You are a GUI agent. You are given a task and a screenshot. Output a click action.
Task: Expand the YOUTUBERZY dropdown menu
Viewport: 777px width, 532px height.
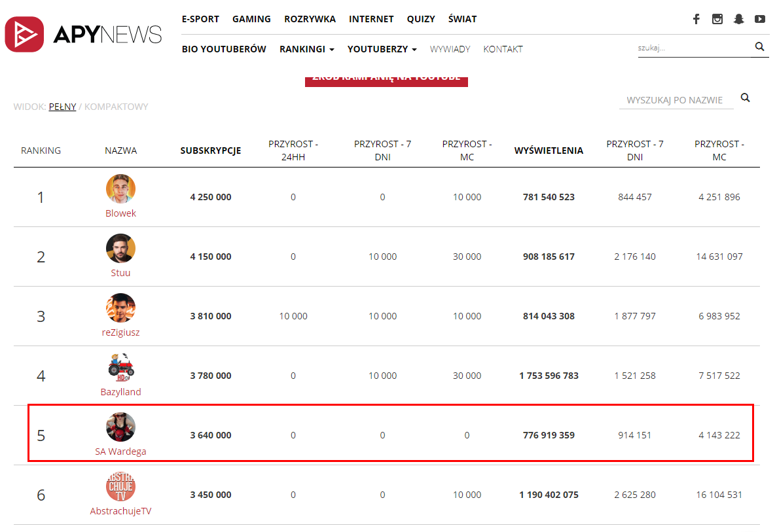pos(382,49)
